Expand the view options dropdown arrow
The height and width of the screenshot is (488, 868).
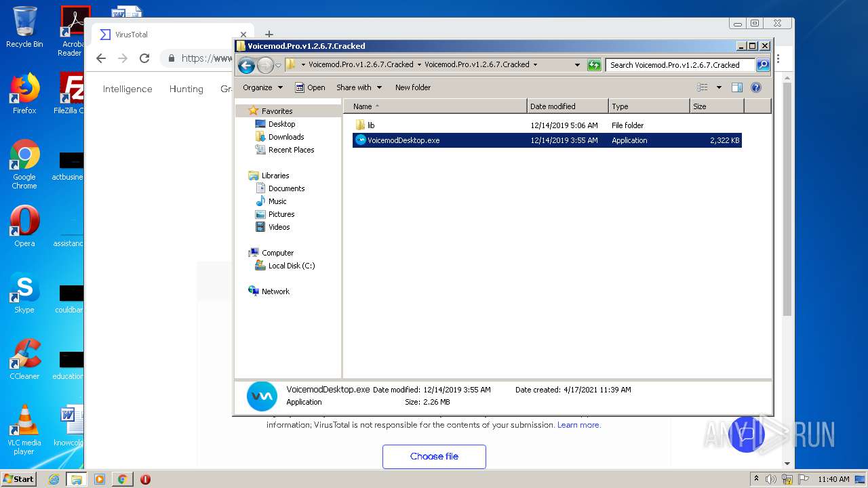tap(719, 87)
